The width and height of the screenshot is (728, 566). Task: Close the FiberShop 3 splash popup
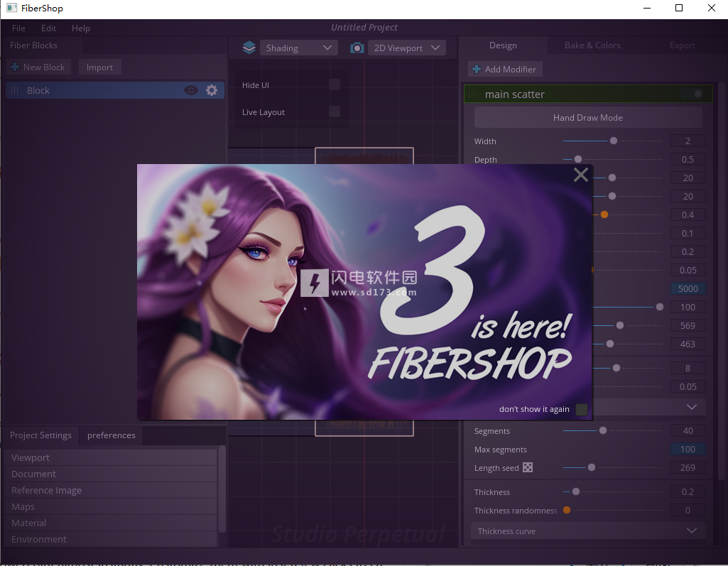point(580,175)
